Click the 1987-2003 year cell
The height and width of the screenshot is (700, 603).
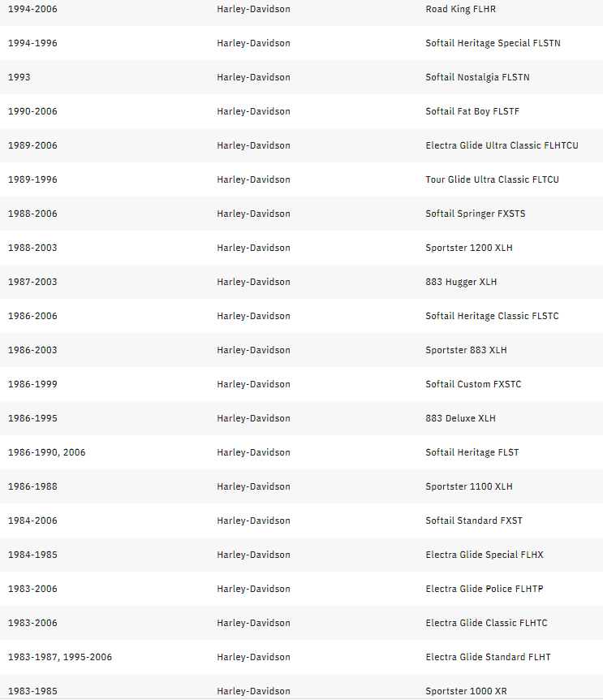point(32,282)
